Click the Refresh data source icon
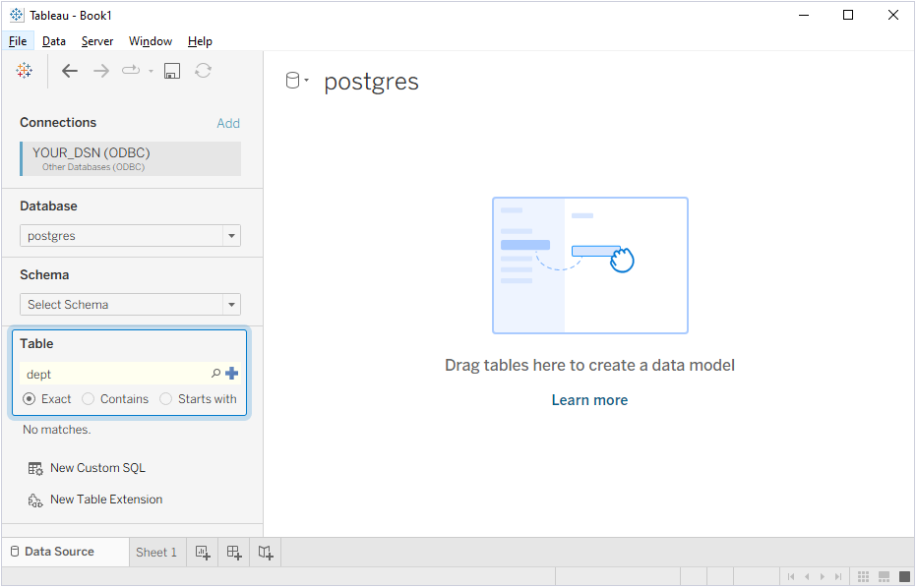The image size is (917, 588). click(203, 70)
